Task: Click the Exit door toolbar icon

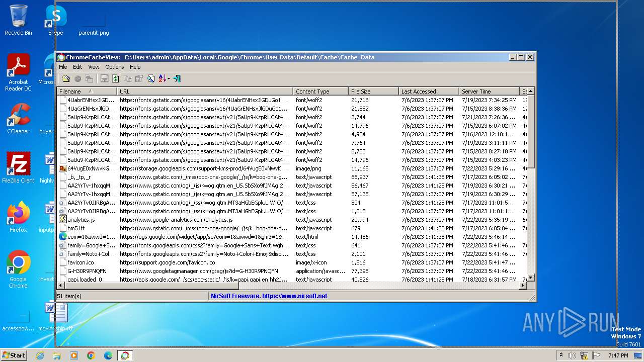Action: (177, 78)
